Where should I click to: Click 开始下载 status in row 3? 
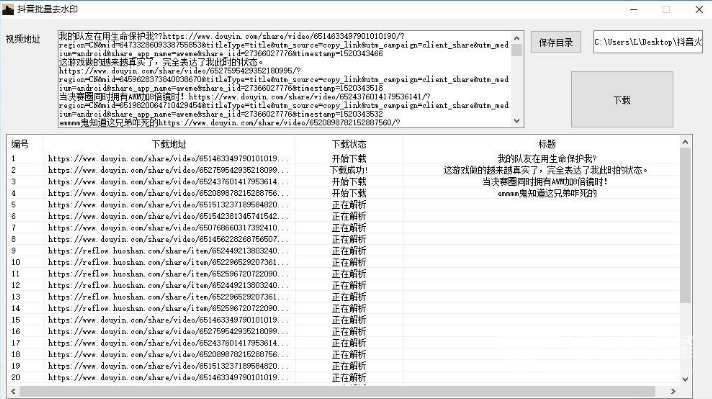[x=349, y=182]
